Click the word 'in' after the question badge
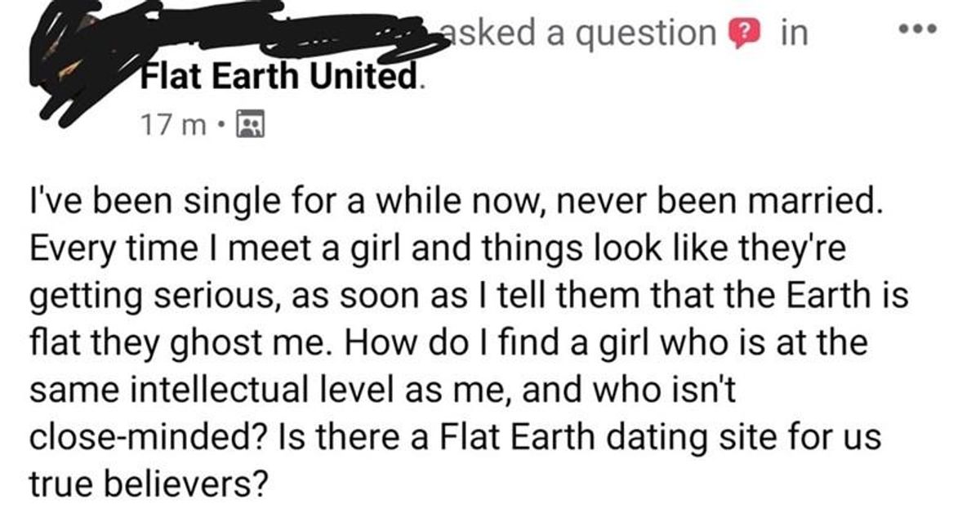980x531 pixels. [795, 33]
